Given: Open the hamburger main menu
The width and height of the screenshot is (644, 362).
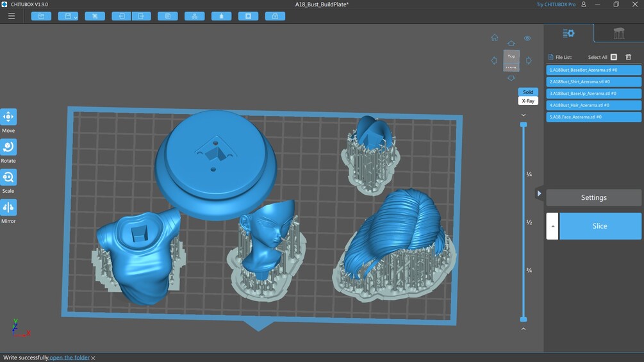Looking at the screenshot, I should 12,17.
